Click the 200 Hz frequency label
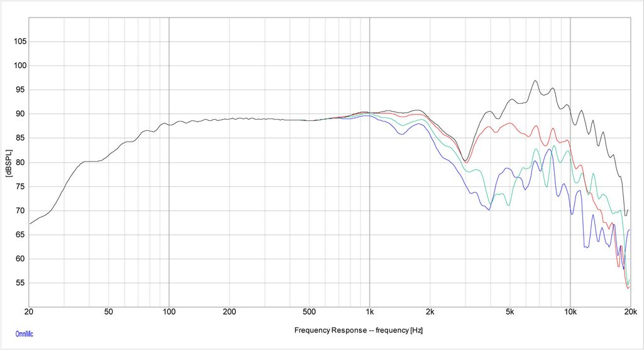 pyautogui.click(x=229, y=312)
